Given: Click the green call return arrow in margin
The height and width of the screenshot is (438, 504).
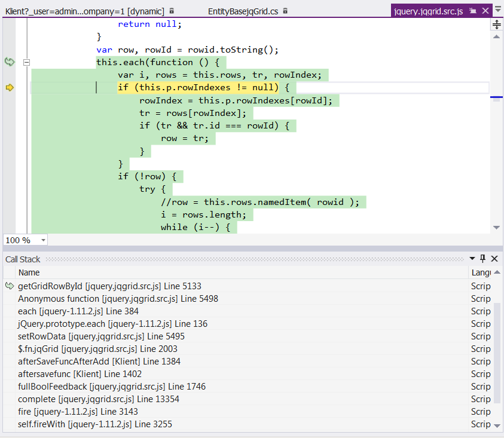Looking at the screenshot, I should (x=10, y=62).
